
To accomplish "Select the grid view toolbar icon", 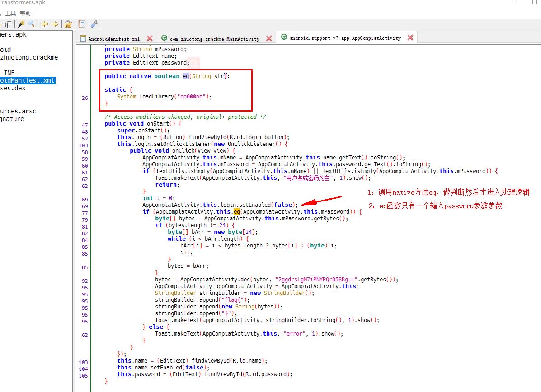I will 8,24.
